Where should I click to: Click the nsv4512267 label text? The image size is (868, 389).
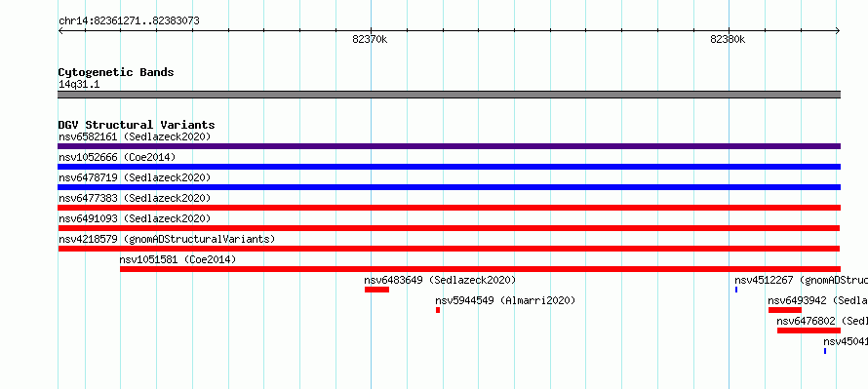click(801, 280)
